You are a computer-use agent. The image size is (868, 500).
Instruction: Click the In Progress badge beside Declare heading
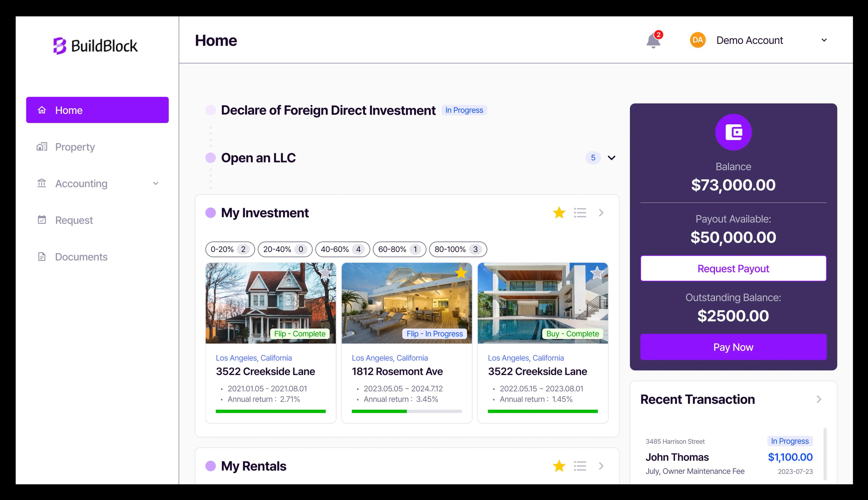(464, 110)
